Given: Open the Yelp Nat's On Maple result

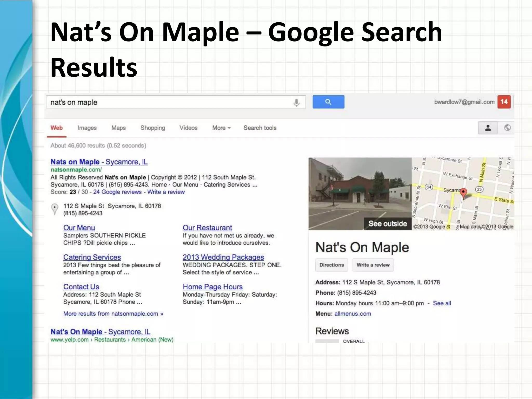Looking at the screenshot, I should [100, 332].
